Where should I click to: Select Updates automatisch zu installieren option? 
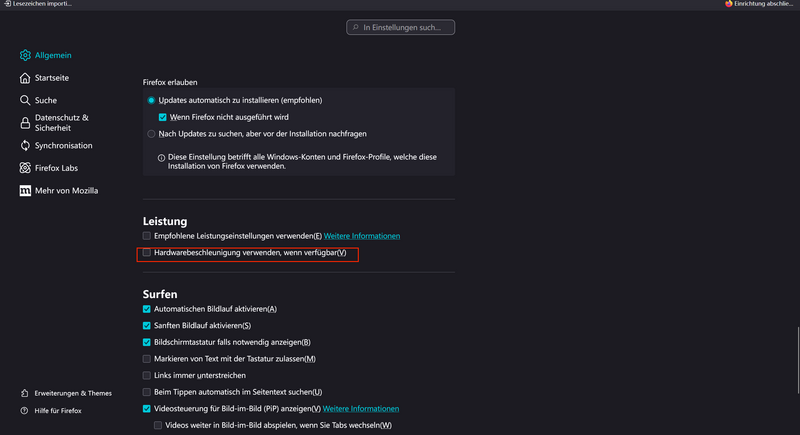coord(151,100)
